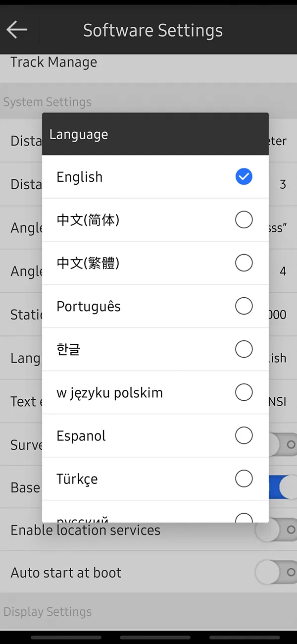Open the Track Manage option
Image resolution: width=297 pixels, height=644 pixels.
click(53, 63)
